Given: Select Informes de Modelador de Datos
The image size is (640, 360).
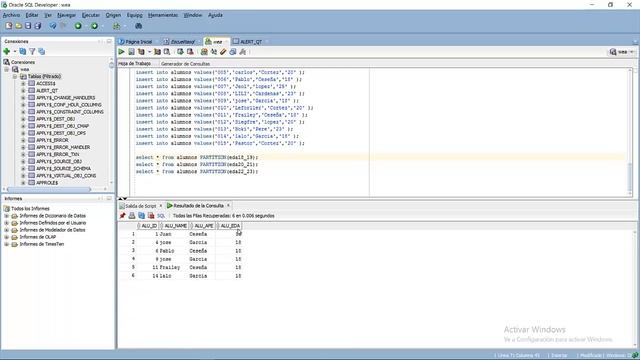Looking at the screenshot, I should tap(52, 230).
